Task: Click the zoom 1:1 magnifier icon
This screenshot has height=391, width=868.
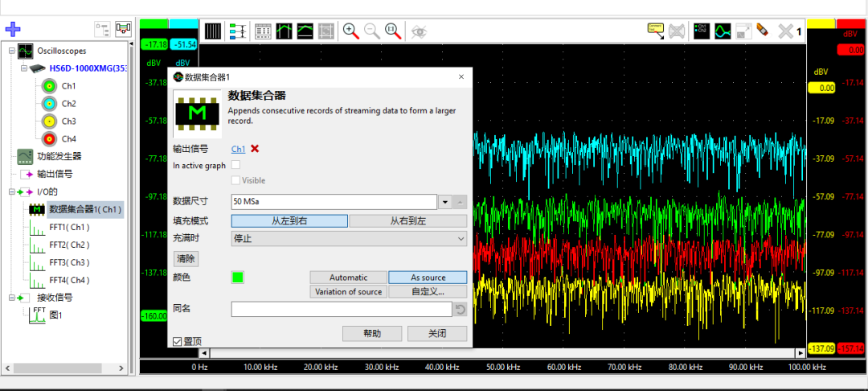Action: [393, 31]
